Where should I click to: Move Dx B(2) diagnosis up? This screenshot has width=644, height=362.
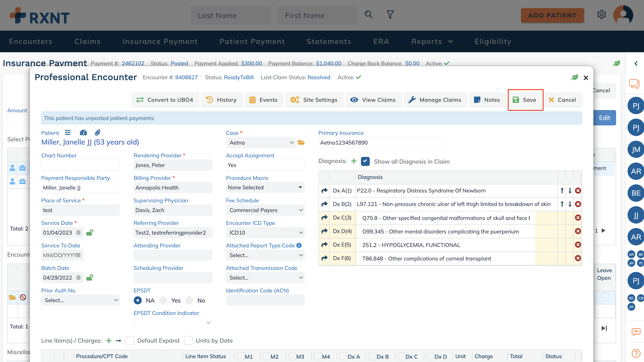[x=562, y=204]
